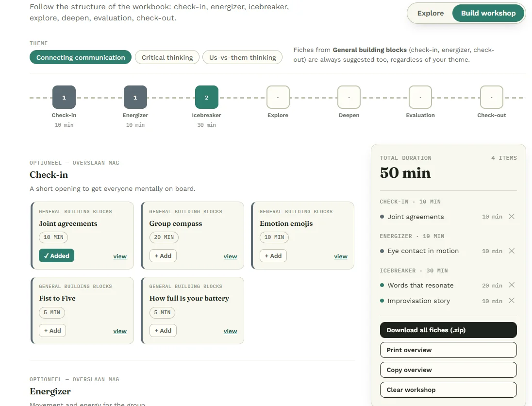Click the 'Fist to Five' card title
This screenshot has width=532, height=406.
point(57,298)
